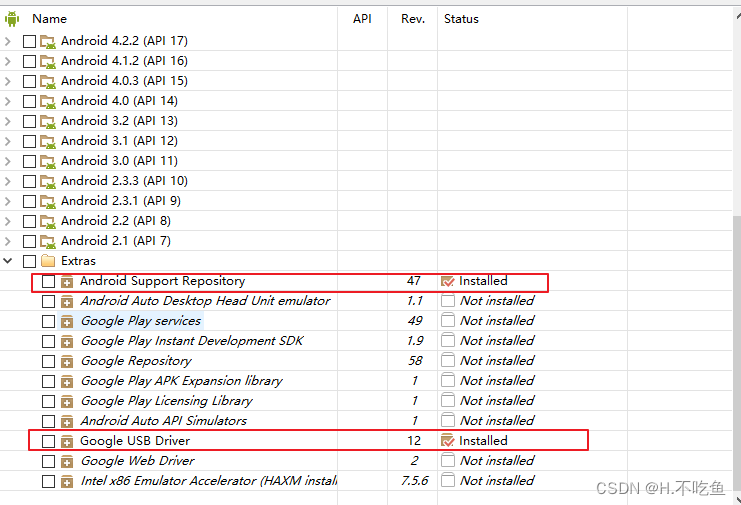Check the Android 4.0 (API 14) checkbox
741x505 pixels.
pyautogui.click(x=29, y=102)
